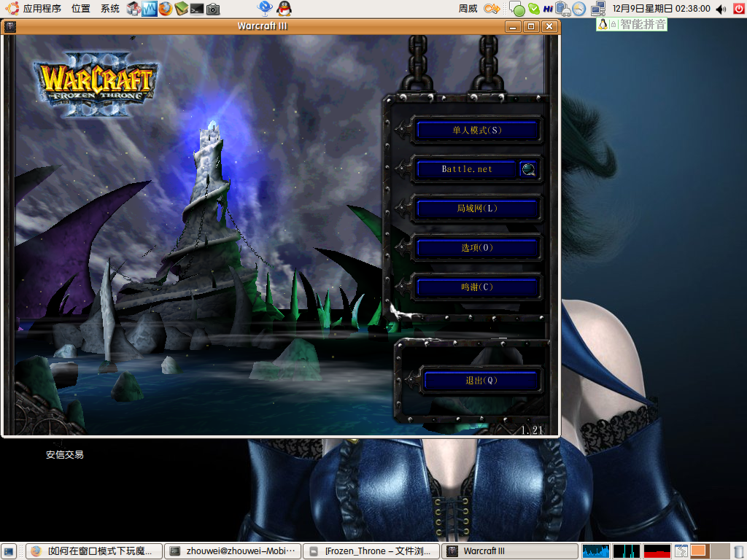Open 局域网(L) local area network game
Viewport: 747px width, 560px height.
pyautogui.click(x=477, y=209)
